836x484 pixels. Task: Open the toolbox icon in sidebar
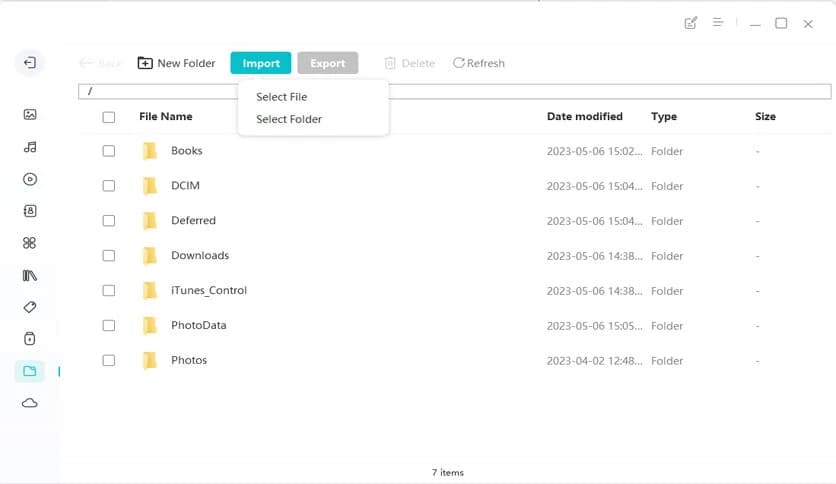pos(30,338)
